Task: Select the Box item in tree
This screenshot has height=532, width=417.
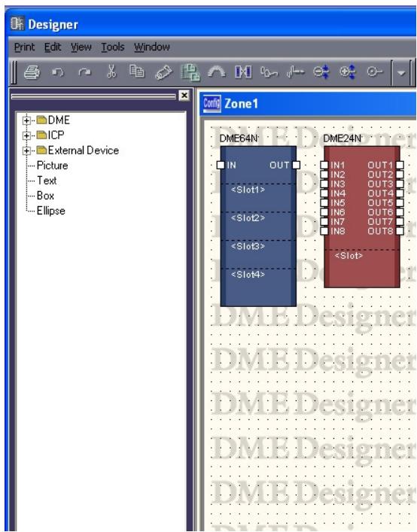Action: [45, 196]
